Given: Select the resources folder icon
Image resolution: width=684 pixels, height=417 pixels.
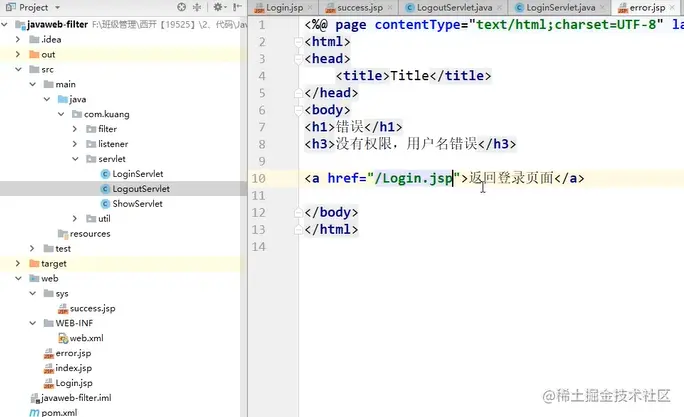Looking at the screenshot, I should point(63,234).
